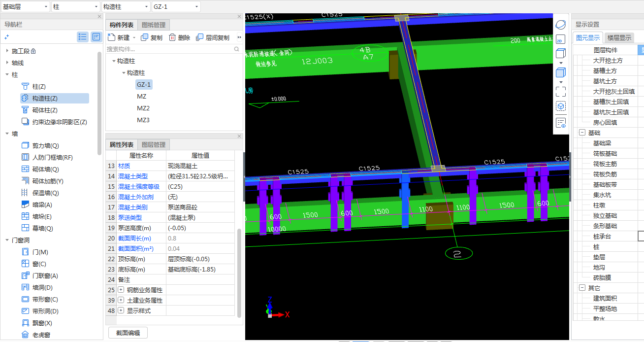
Task: Expand 钢筋业务属性 property row
Action: [x=121, y=290]
